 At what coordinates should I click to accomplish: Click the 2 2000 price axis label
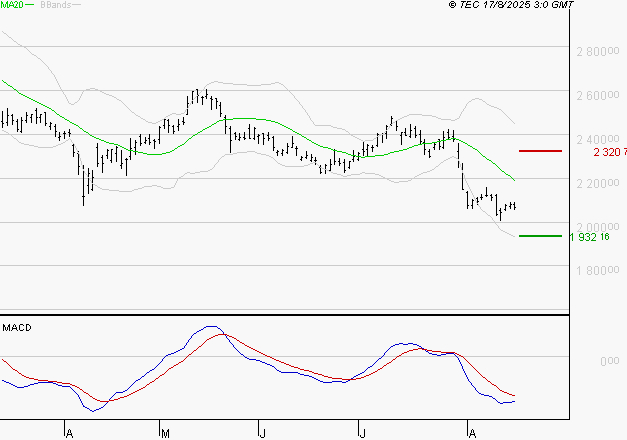595,183
